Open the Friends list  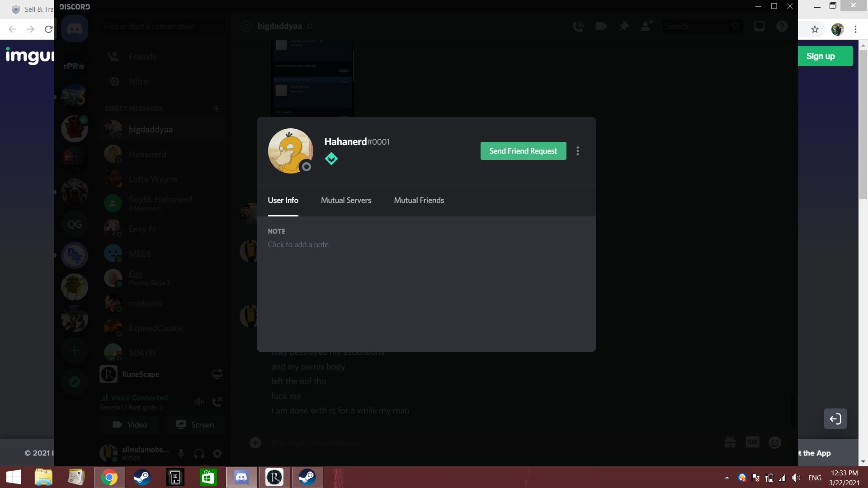[162, 56]
